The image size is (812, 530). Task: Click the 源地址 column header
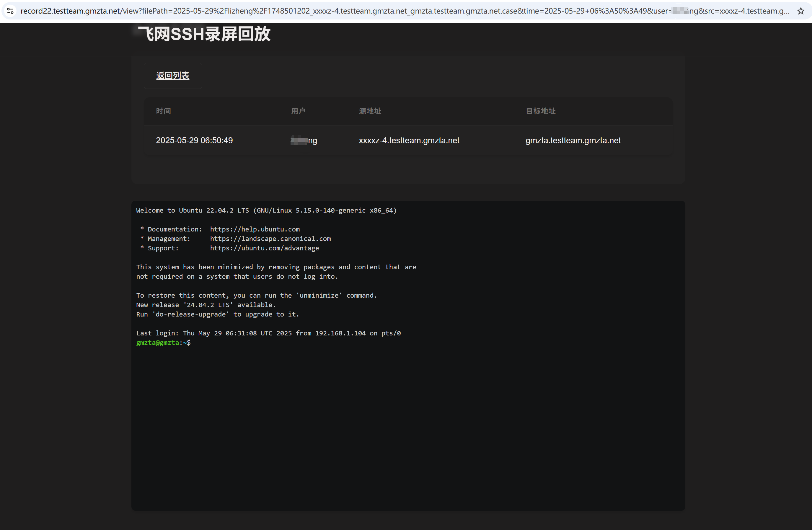point(370,111)
